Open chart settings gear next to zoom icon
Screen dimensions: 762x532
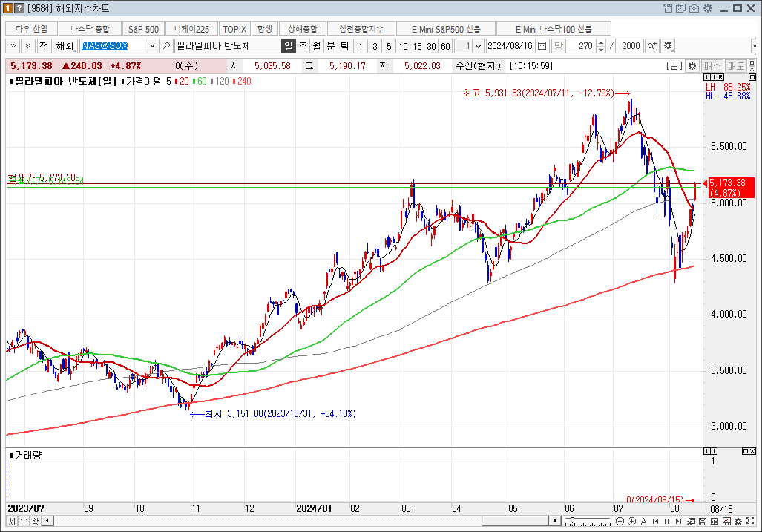668,46
